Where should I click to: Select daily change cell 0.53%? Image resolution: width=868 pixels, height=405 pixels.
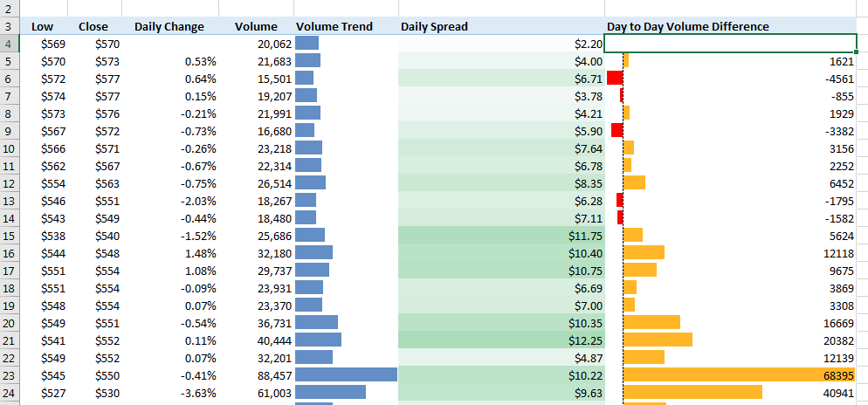170,61
